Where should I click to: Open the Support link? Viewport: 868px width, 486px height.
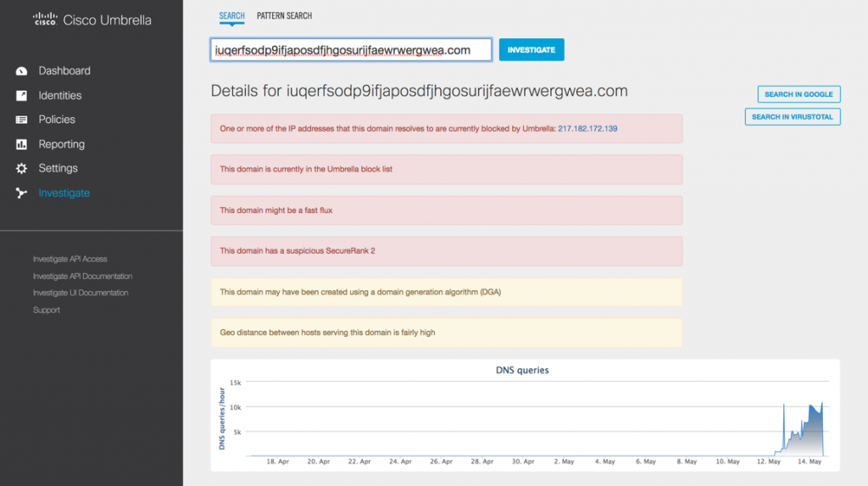tap(46, 310)
